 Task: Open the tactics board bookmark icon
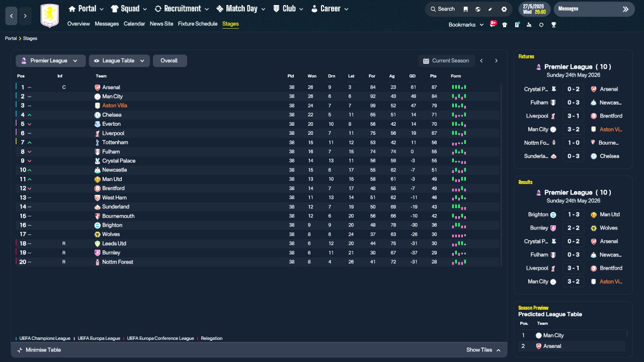point(517,25)
